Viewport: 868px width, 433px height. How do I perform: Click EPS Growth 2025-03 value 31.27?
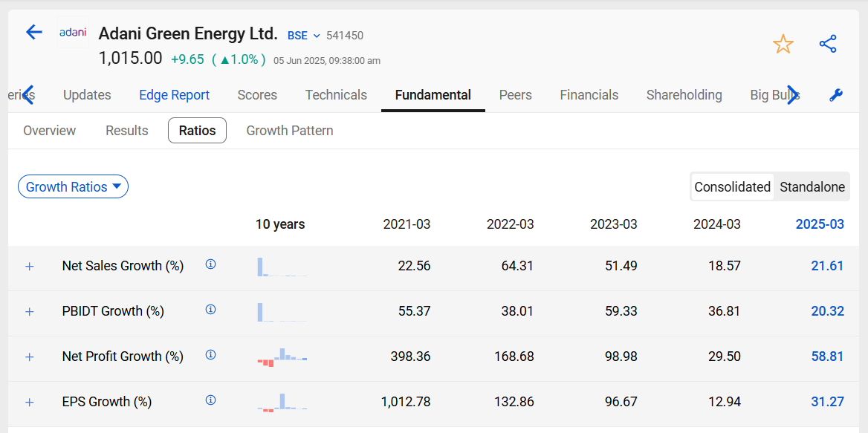coord(828,402)
